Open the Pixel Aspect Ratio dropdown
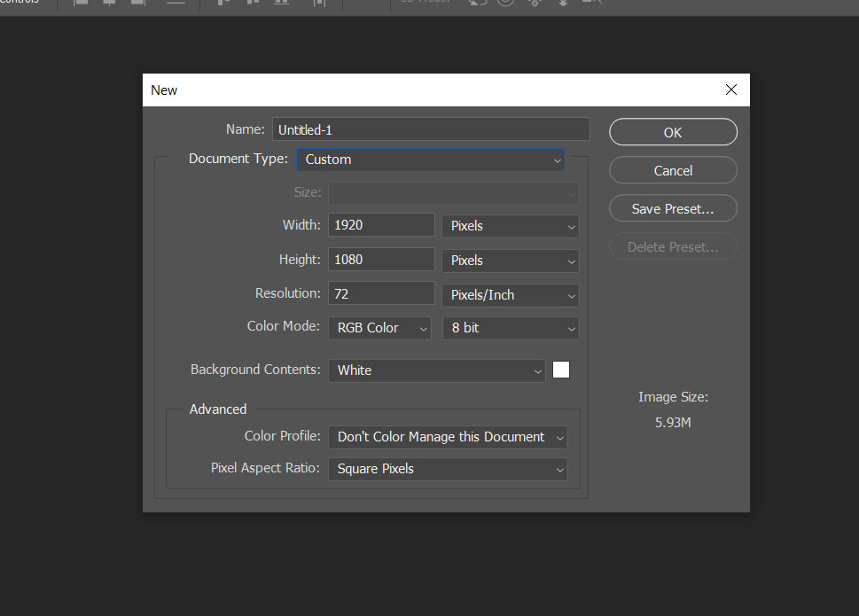The image size is (859, 616). 448,468
